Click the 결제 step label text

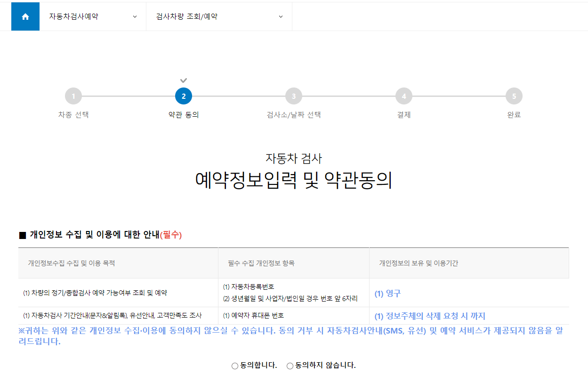403,115
